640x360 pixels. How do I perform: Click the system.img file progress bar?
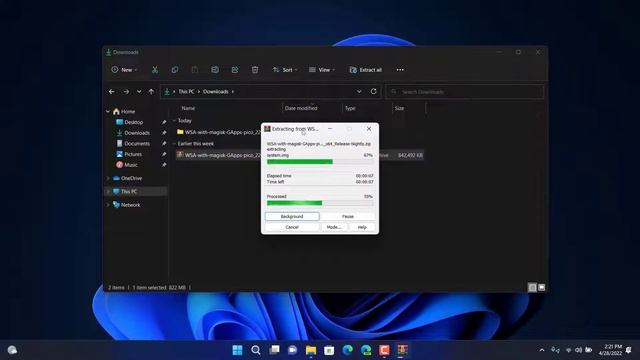click(320, 162)
